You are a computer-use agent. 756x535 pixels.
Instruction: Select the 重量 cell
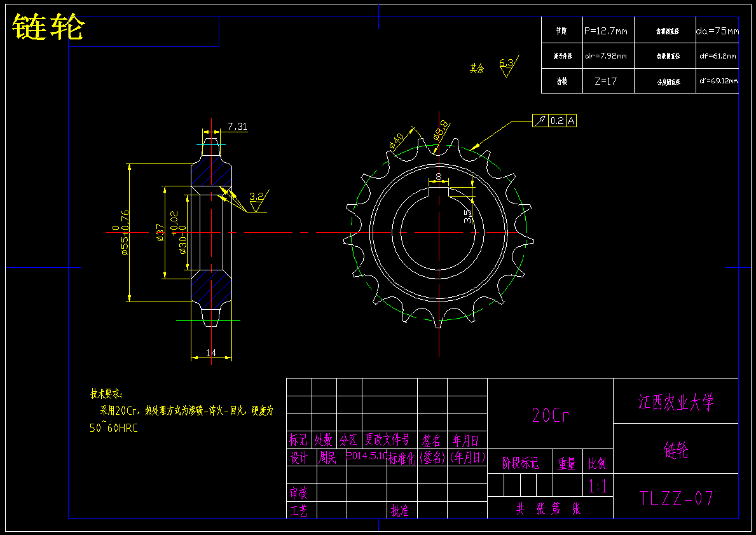click(x=567, y=464)
